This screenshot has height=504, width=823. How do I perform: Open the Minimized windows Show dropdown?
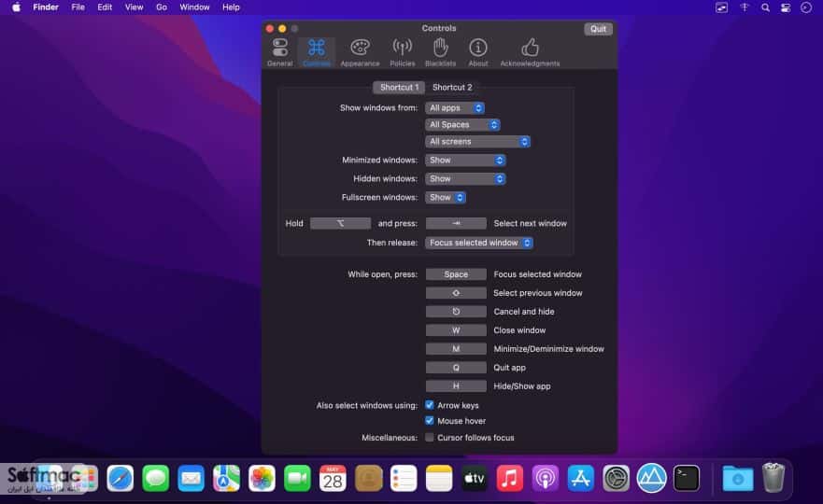(465, 160)
